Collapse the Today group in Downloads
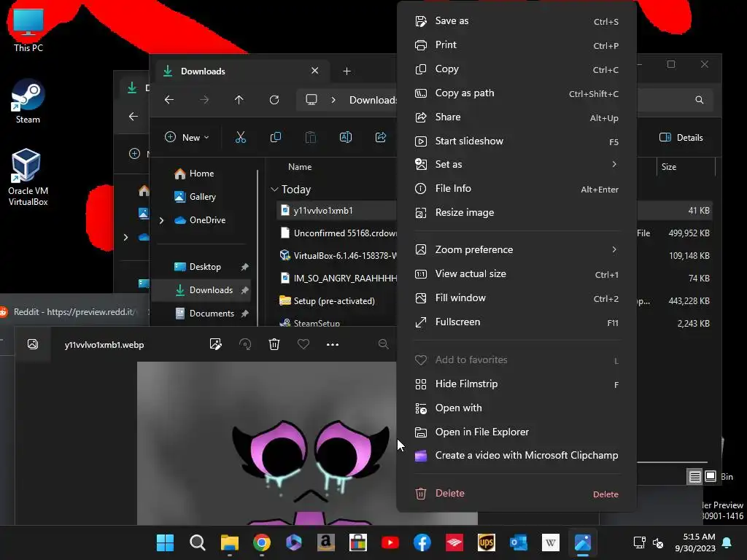 (x=274, y=190)
